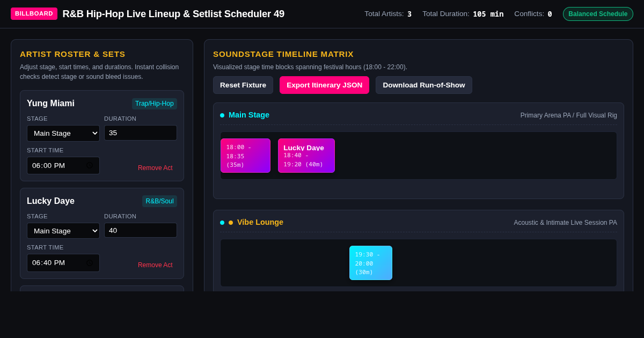
Task: Click Primary Arena PA / Full Visual Rig text
Action: (569, 115)
